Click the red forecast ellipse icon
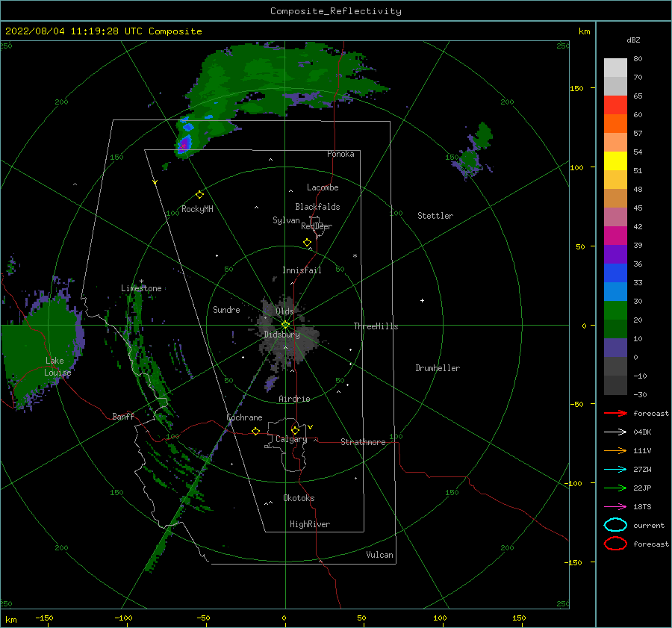 point(615,544)
